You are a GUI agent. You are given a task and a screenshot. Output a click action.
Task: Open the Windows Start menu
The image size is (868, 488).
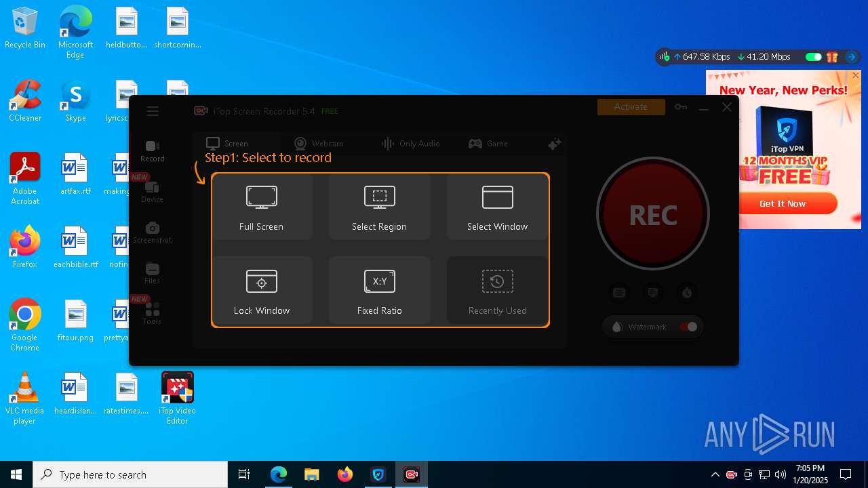pyautogui.click(x=16, y=474)
